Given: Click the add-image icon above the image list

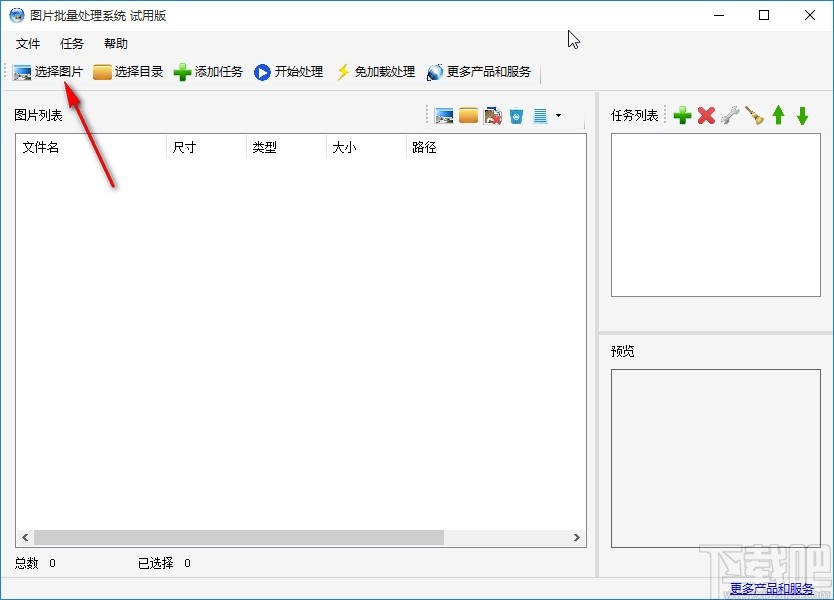Looking at the screenshot, I should coord(444,114).
